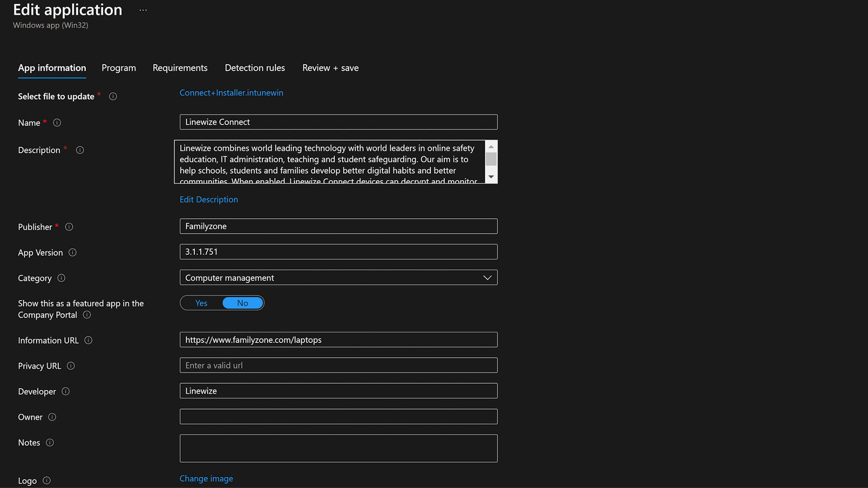Show info tooltip for featured app setting

pos(87,315)
